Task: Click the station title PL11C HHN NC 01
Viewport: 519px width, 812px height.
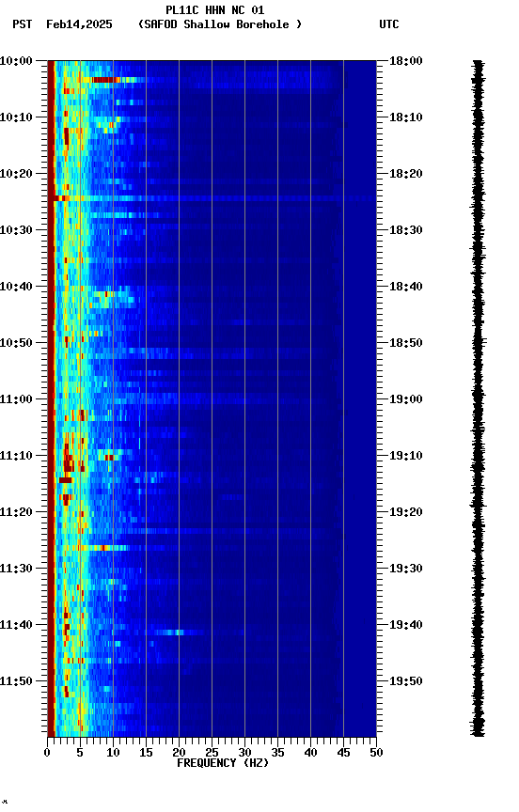Action: click(x=214, y=10)
